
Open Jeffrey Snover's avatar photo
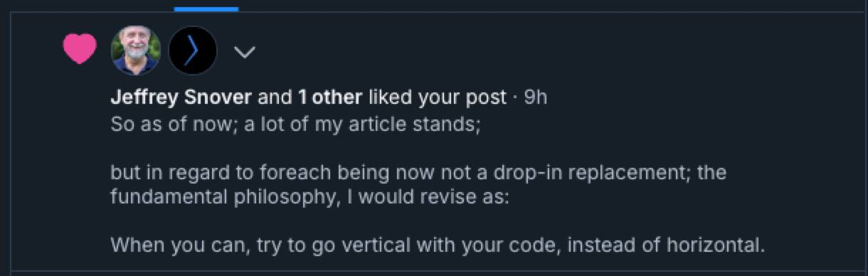[x=135, y=51]
